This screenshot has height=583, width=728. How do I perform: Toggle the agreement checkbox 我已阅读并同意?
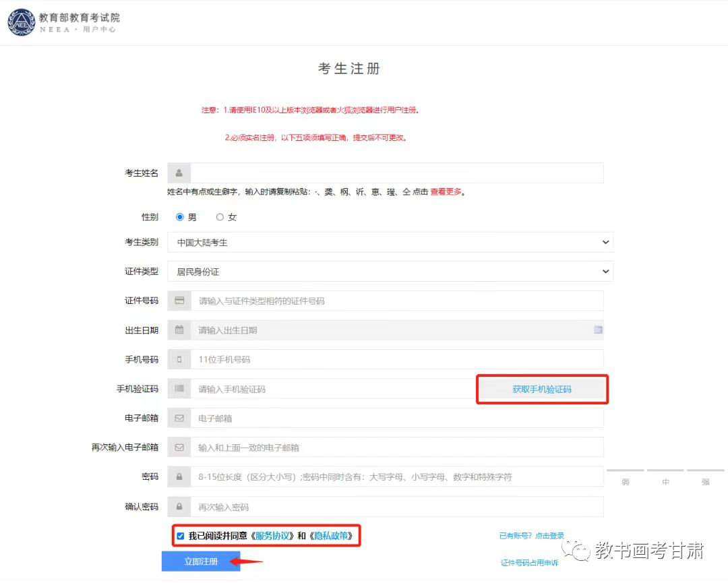tap(180, 536)
